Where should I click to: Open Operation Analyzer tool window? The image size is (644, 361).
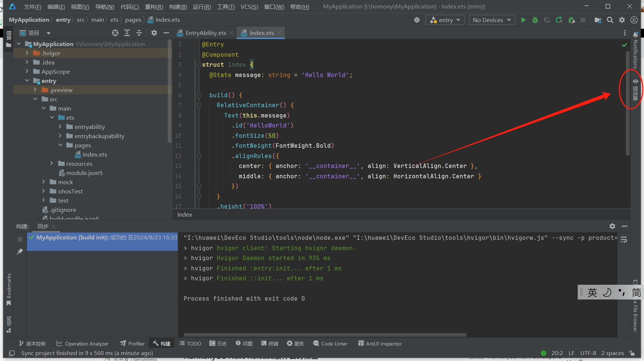click(82, 344)
